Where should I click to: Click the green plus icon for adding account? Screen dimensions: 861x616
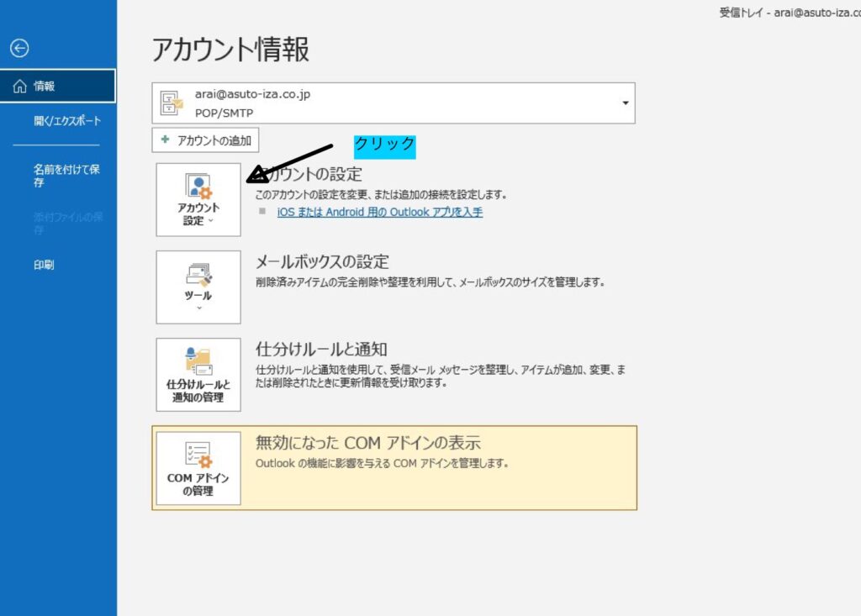coord(166,140)
